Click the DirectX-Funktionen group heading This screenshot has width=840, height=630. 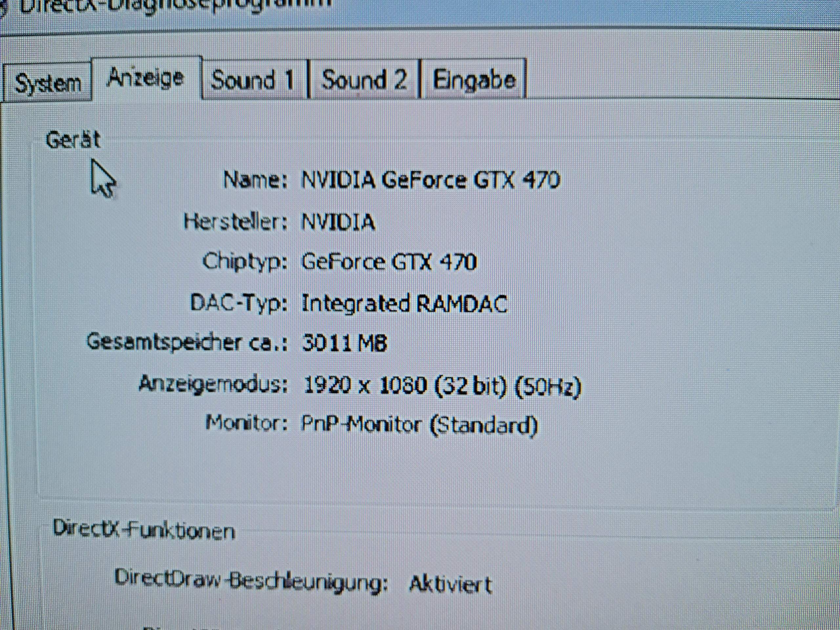click(x=144, y=530)
